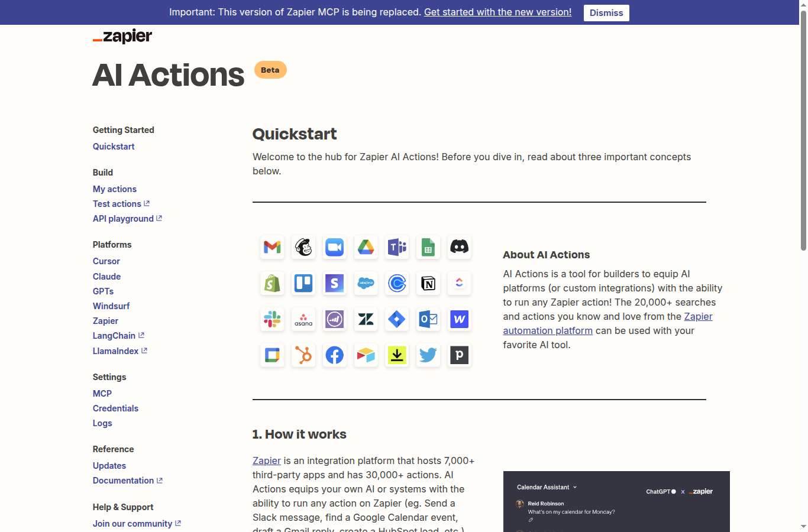This screenshot has height=532, width=808.
Task: Click the Mailchimp monkey icon
Action: pos(303,247)
